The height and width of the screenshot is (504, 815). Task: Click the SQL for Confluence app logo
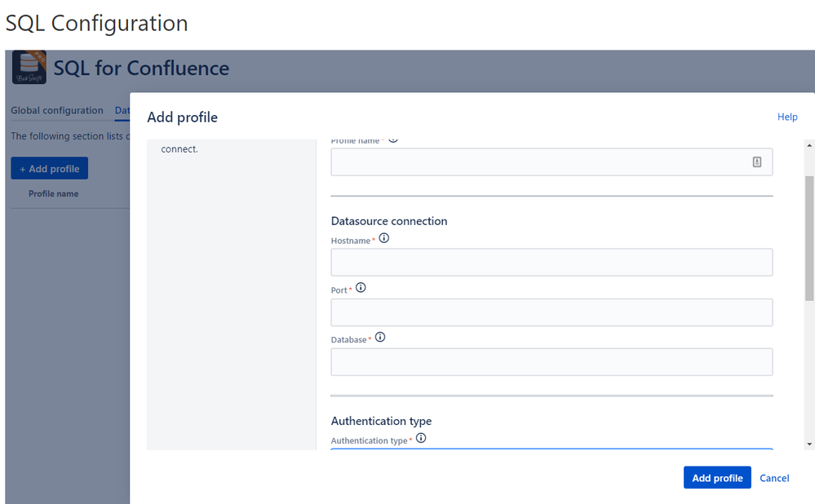click(x=29, y=68)
